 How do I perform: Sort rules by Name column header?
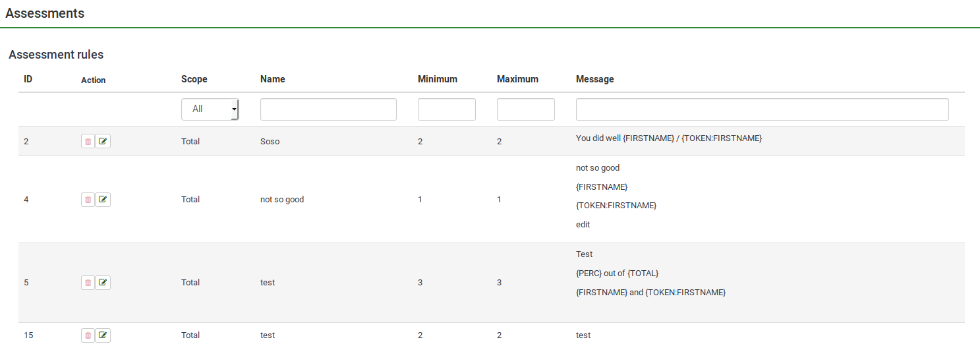click(273, 79)
